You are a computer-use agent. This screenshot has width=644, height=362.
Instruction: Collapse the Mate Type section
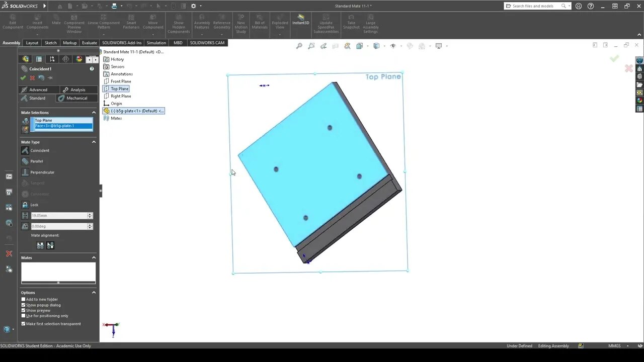click(94, 142)
